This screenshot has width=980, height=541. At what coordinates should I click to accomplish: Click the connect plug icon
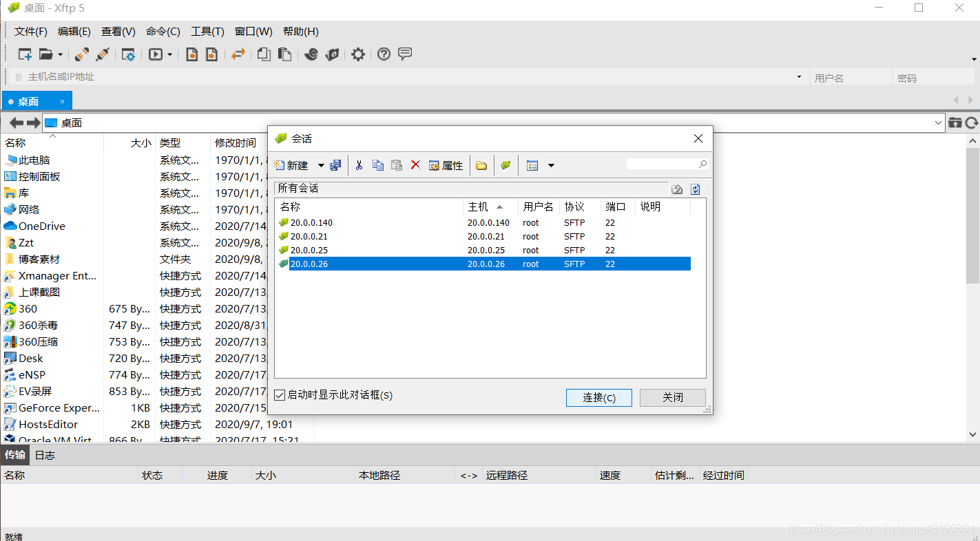pyautogui.click(x=82, y=54)
